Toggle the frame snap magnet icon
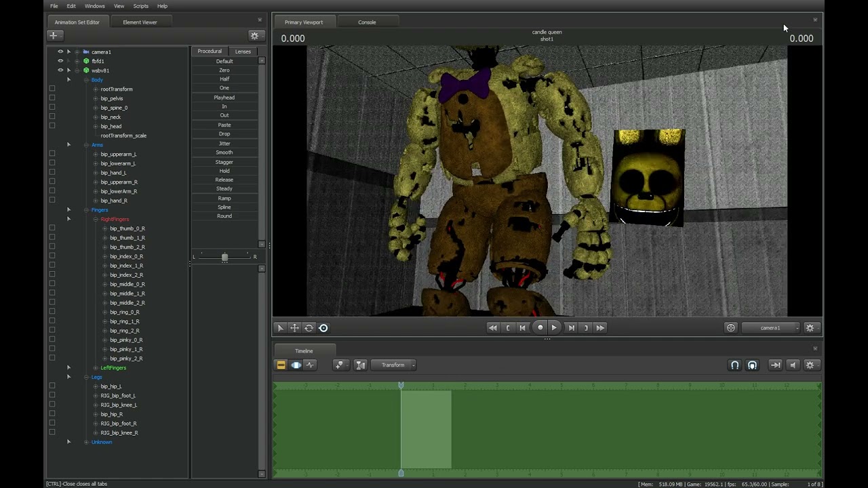Image resolution: width=868 pixels, height=488 pixels. [x=752, y=365]
